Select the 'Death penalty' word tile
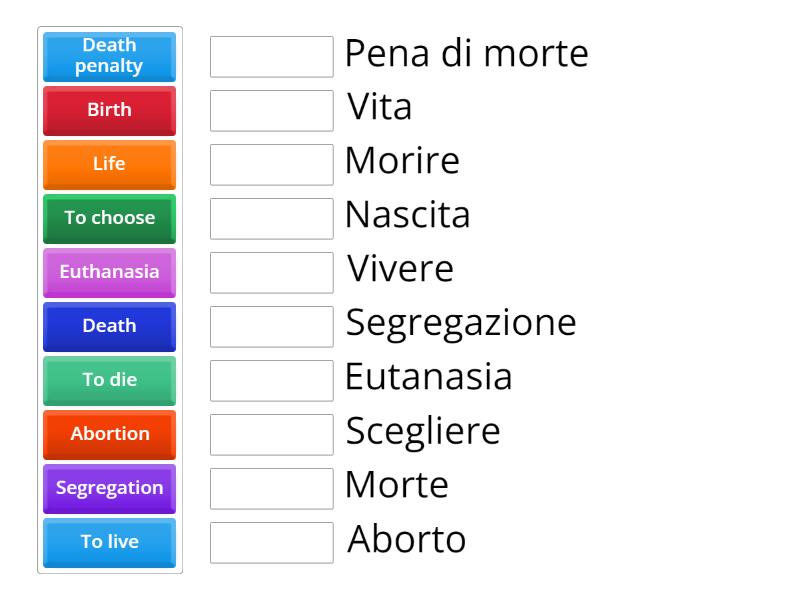This screenshot has height=600, width=800. coord(108,57)
